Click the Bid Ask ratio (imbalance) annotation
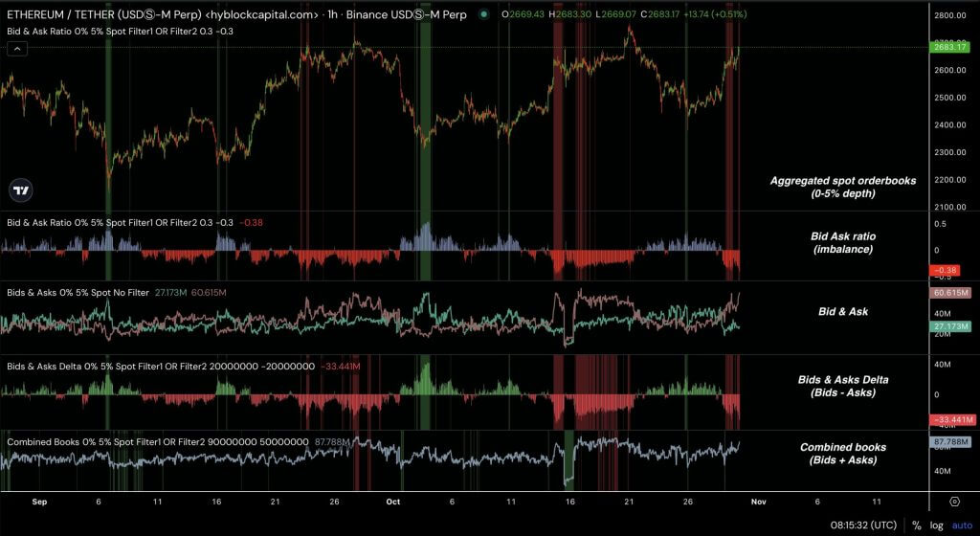The image size is (980, 536). (x=842, y=242)
